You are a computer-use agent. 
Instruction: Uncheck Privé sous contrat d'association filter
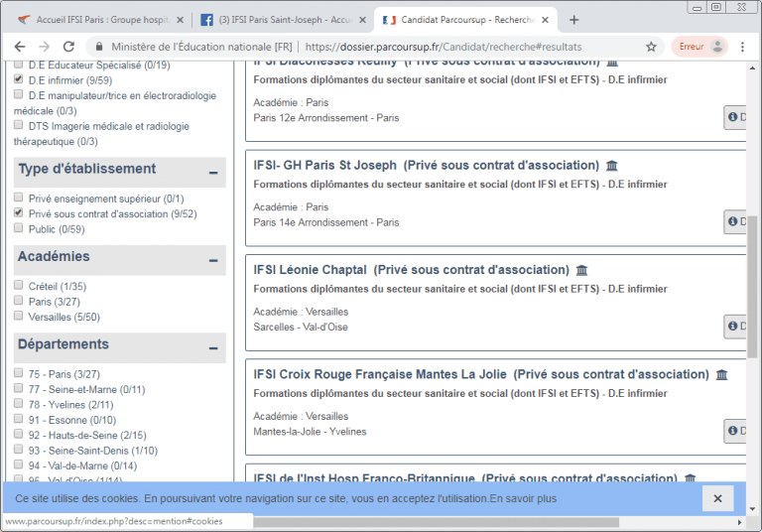(19, 212)
